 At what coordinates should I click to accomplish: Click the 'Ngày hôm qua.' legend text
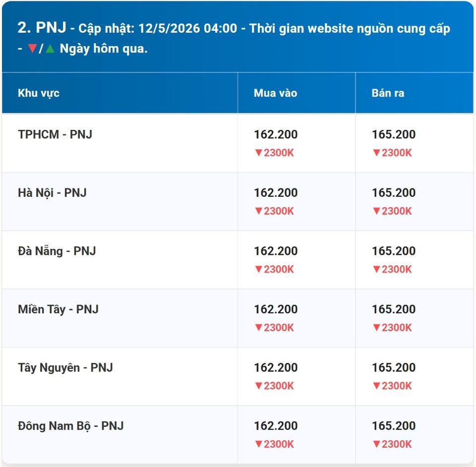coord(104,49)
